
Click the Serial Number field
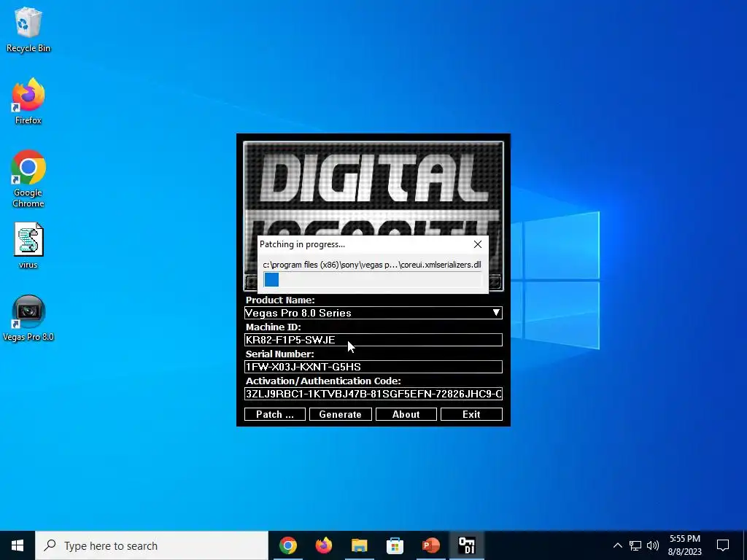(x=373, y=367)
